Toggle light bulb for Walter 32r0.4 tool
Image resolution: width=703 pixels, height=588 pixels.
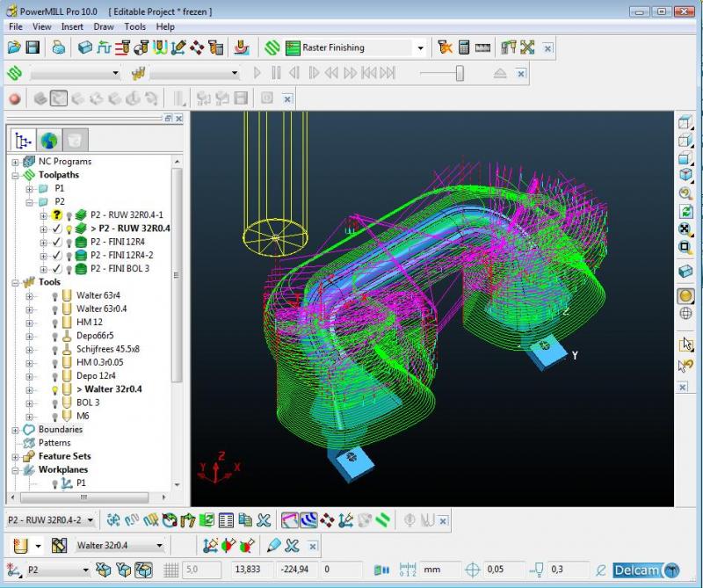54,389
